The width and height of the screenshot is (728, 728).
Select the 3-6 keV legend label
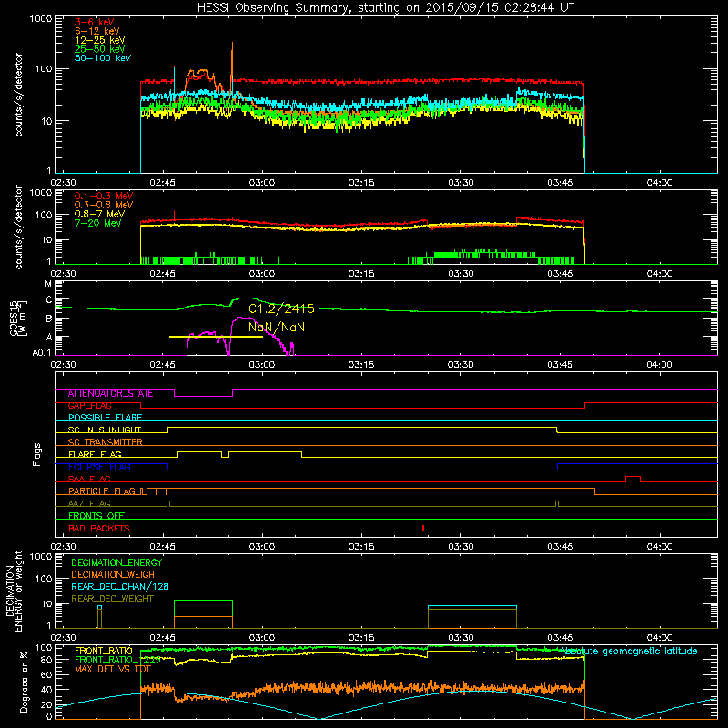pos(95,22)
